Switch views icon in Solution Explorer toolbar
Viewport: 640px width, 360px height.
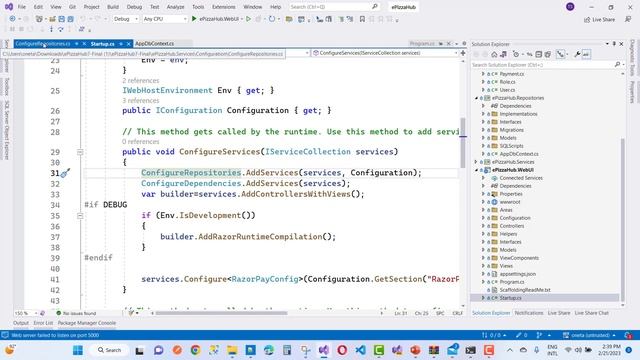click(503, 54)
